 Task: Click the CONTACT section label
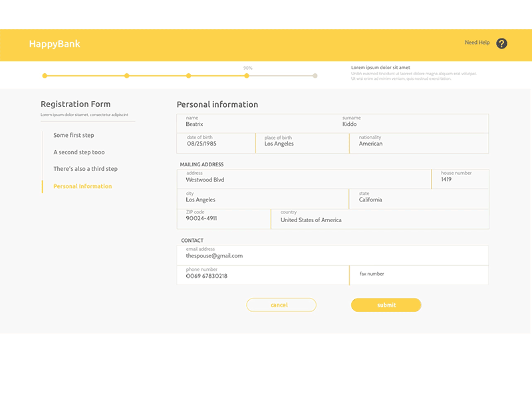(192, 241)
